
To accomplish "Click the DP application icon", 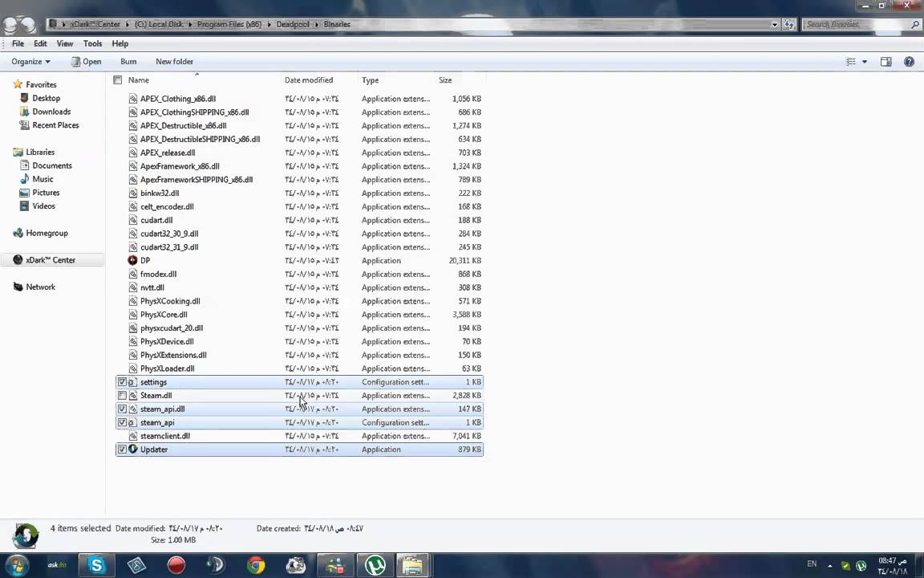I will [x=132, y=260].
